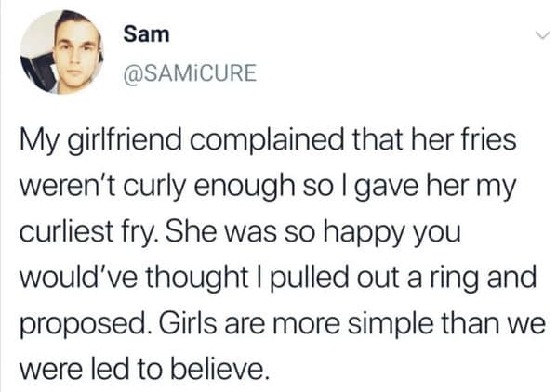The width and height of the screenshot is (557, 392).
Task: Visit the @SAMiCURE handle link
Action: [x=190, y=72]
